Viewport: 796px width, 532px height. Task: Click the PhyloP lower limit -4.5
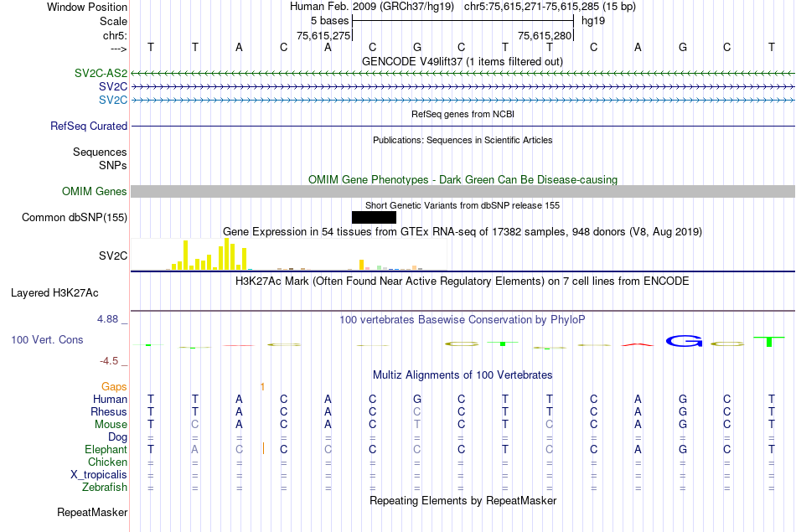point(109,361)
